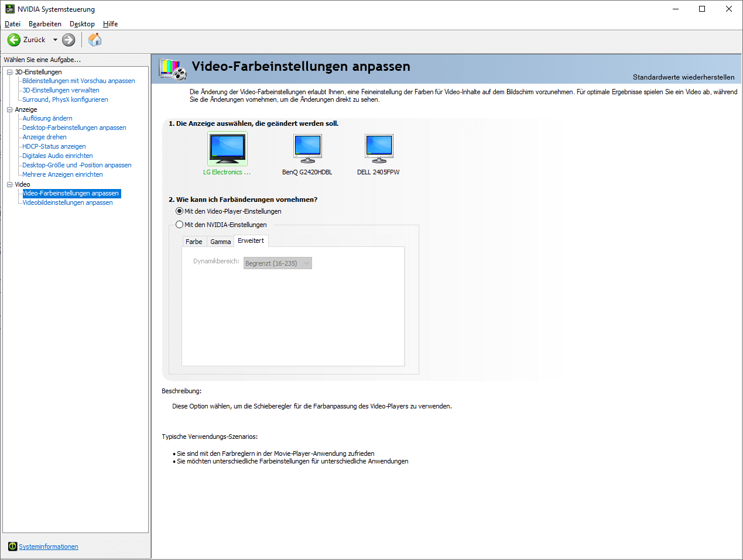Screen dimensions: 743x560
Task: Click Standardwerte wiederherstellen
Action: (x=683, y=77)
